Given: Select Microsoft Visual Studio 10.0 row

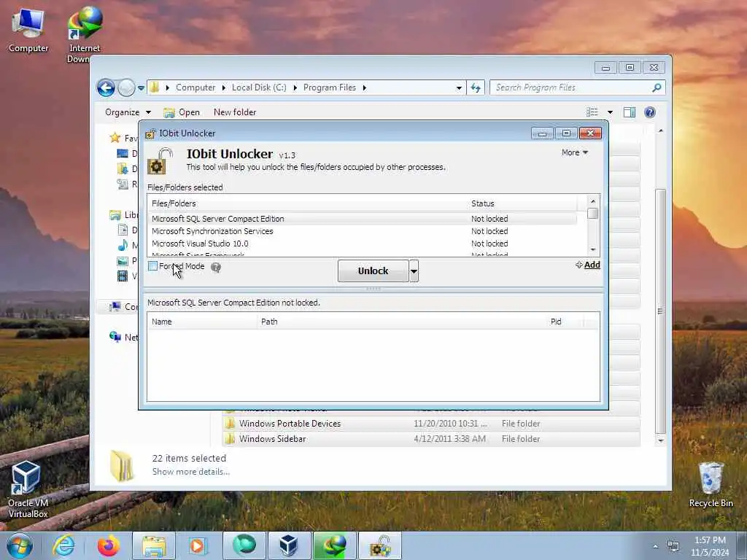Looking at the screenshot, I should coord(362,244).
